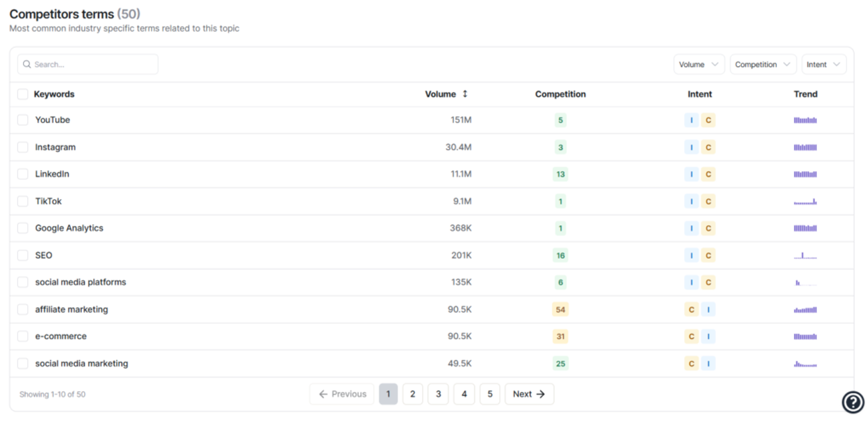This screenshot has height=425, width=868.
Task: Click the yellow C intent badge for TikTok
Action: [708, 201]
